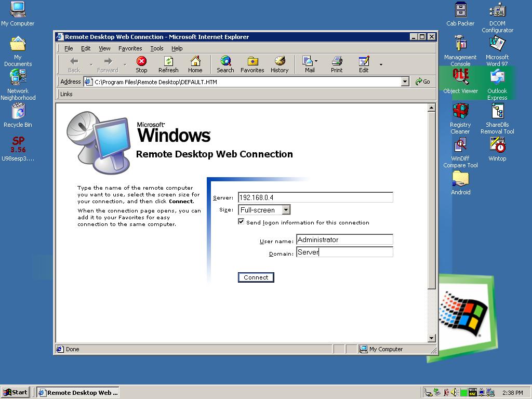Click the Remote Desktop Web taskbar button
The image size is (532, 399).
click(x=78, y=393)
